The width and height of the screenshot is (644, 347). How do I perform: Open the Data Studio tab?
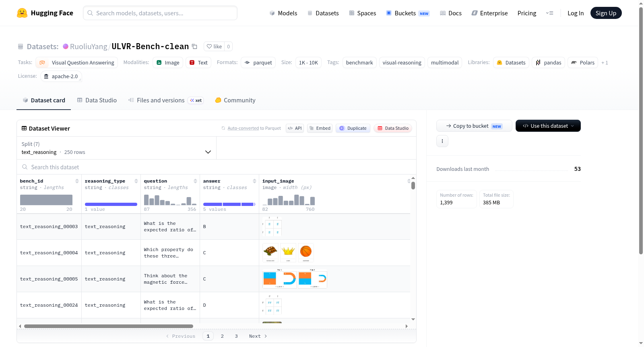(x=97, y=100)
